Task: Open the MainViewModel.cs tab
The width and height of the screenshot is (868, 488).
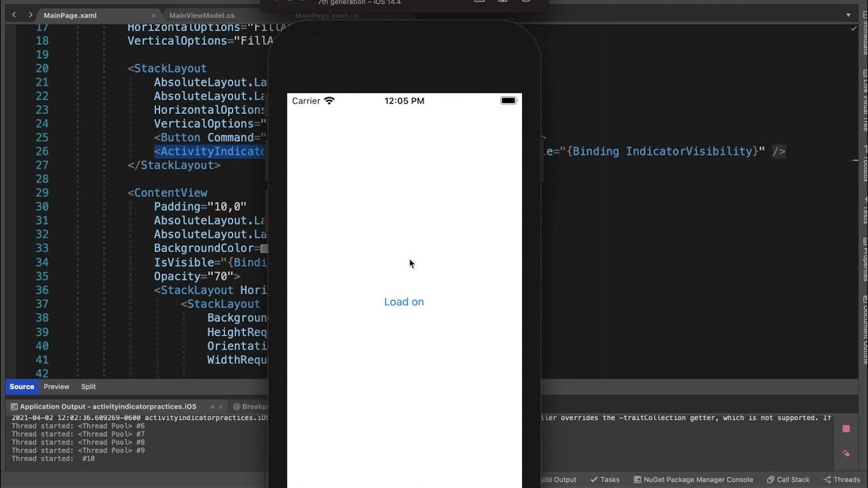Action: click(x=201, y=16)
